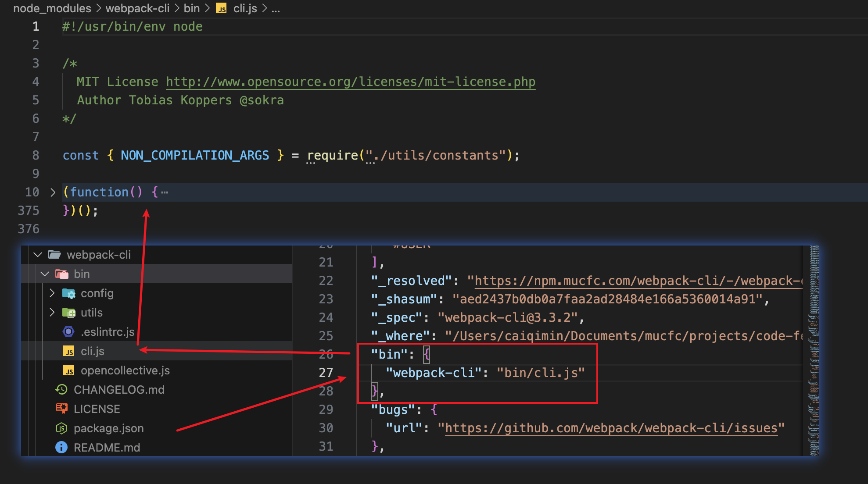Click the "bin/cli.js" string value
Image resolution: width=868 pixels, height=484 pixels.
coord(541,373)
